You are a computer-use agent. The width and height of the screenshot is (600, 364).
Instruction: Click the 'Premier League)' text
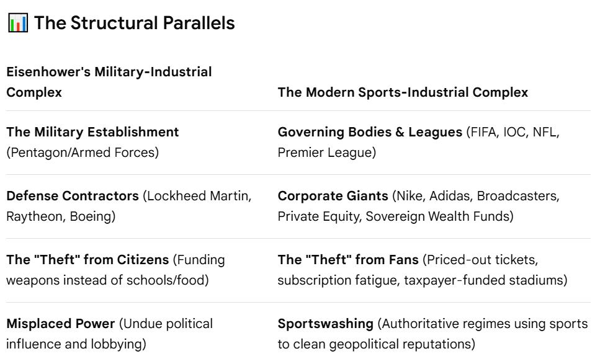(327, 153)
